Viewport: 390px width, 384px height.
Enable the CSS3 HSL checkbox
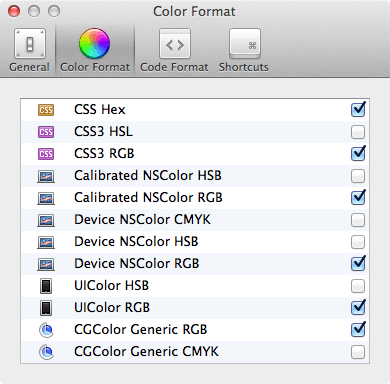pyautogui.click(x=358, y=132)
